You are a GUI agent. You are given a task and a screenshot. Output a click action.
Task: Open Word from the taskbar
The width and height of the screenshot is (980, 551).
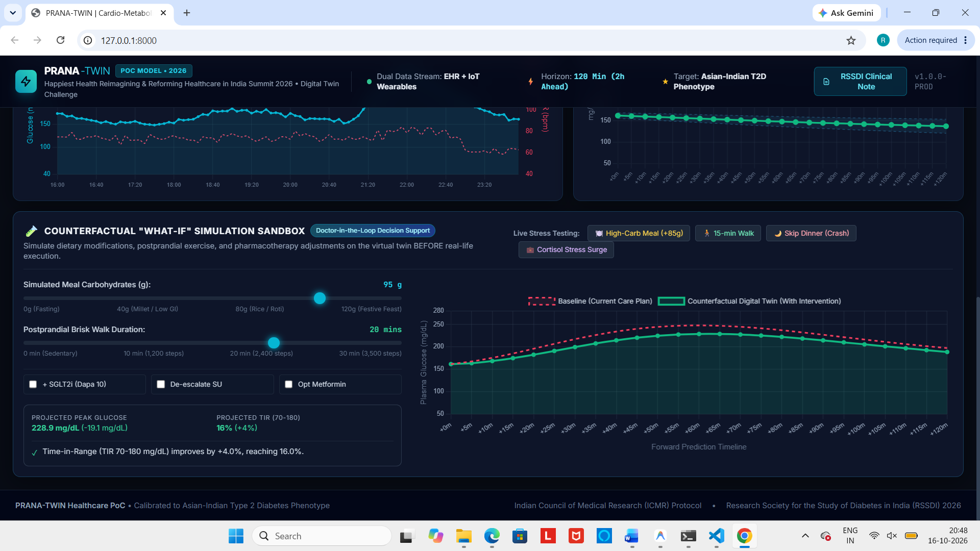tap(632, 536)
